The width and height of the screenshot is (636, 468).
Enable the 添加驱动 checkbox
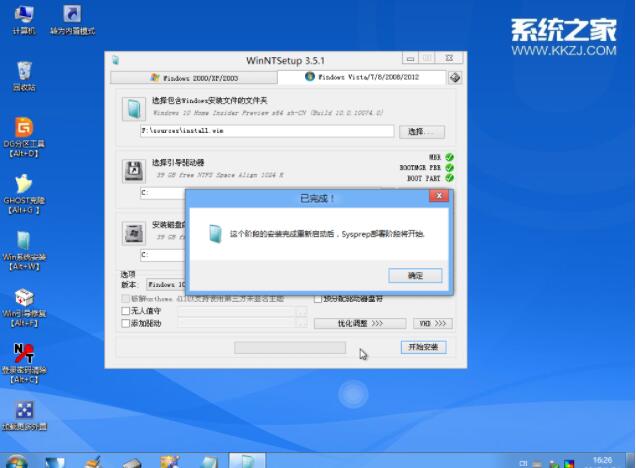[x=125, y=323]
